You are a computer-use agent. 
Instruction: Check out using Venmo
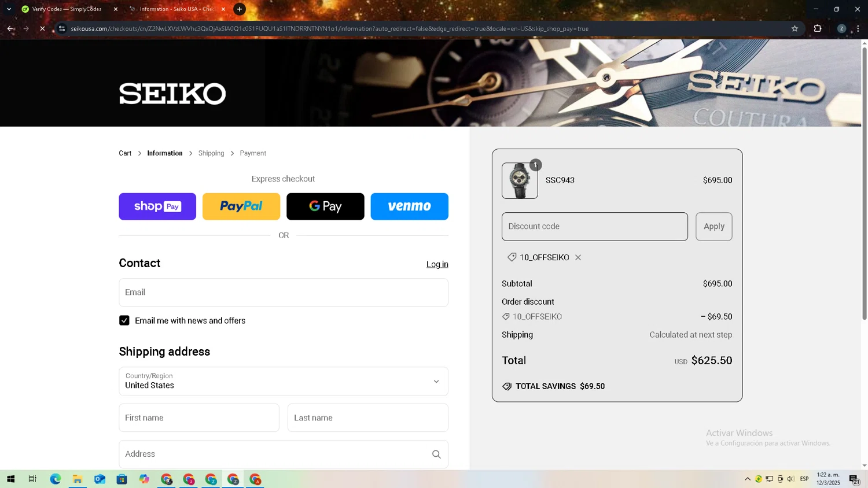click(x=410, y=206)
